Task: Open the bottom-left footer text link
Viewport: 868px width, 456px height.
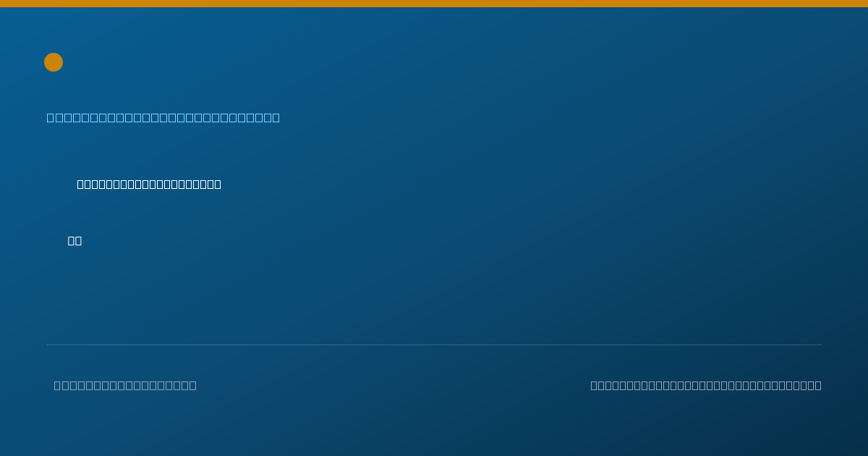Action: (x=125, y=385)
